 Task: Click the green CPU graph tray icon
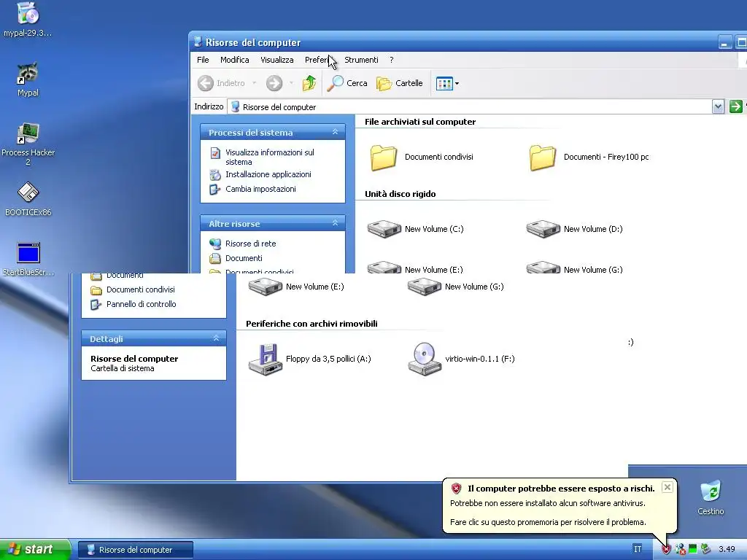click(693, 549)
